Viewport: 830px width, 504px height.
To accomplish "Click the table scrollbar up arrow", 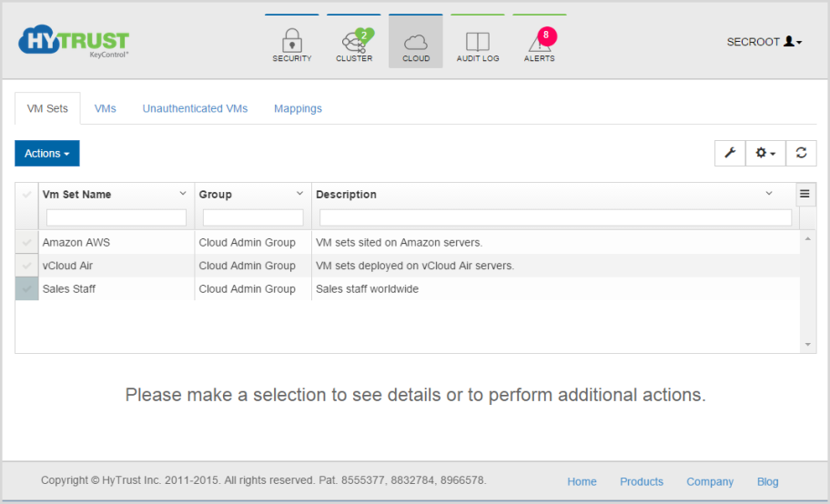I will 808,239.
